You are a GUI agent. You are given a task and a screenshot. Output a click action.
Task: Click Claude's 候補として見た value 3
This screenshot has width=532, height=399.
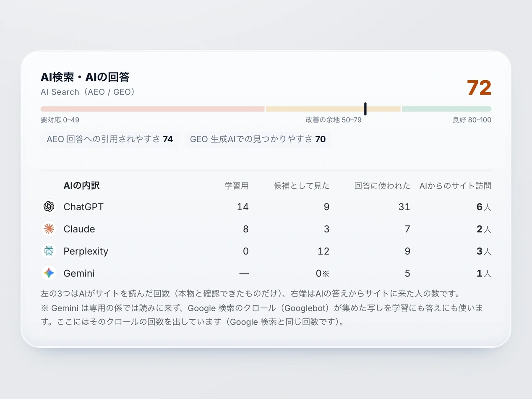coord(327,229)
